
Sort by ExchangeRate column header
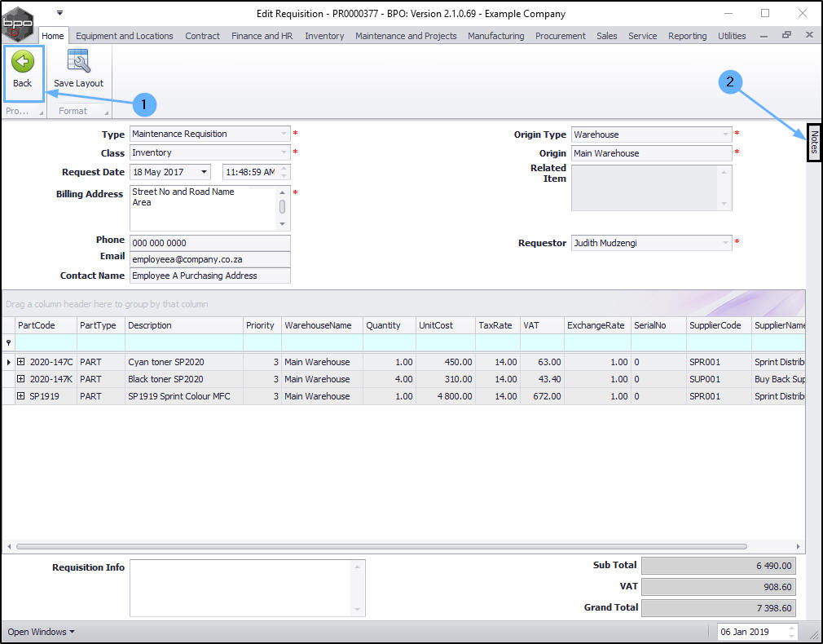tap(598, 325)
